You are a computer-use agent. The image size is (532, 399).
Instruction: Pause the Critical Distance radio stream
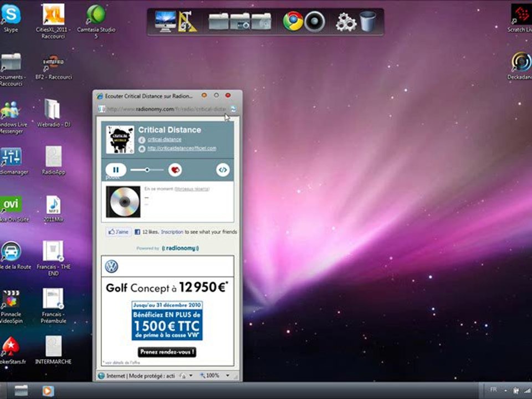pyautogui.click(x=116, y=170)
